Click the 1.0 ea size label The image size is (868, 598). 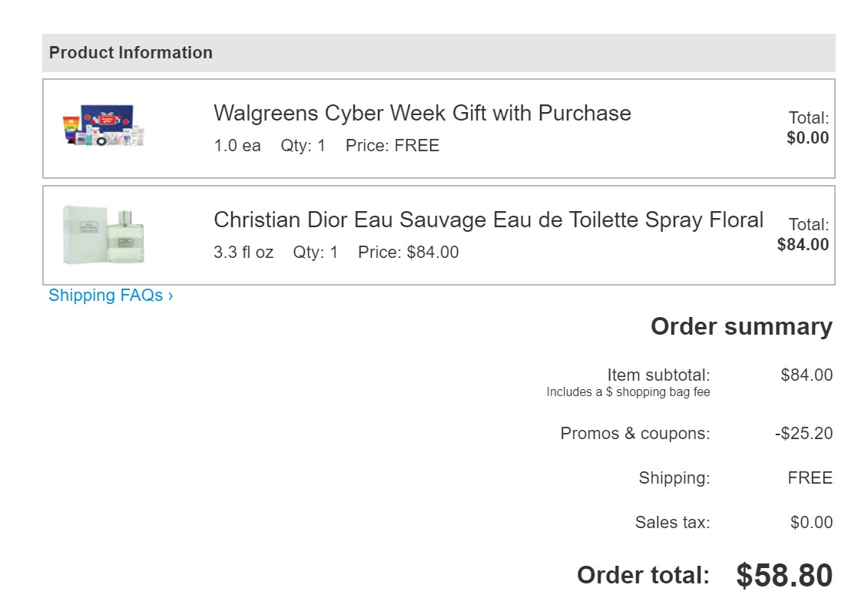(237, 146)
